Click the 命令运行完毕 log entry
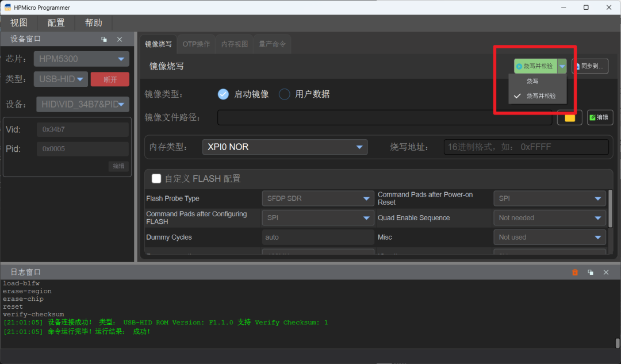Image resolution: width=621 pixels, height=364 pixels. pos(77,332)
